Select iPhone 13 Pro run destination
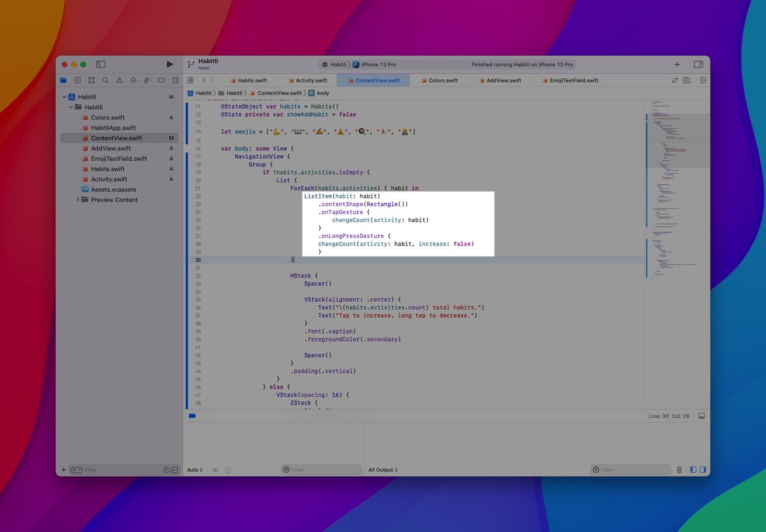Image resolution: width=766 pixels, height=532 pixels. 378,64
